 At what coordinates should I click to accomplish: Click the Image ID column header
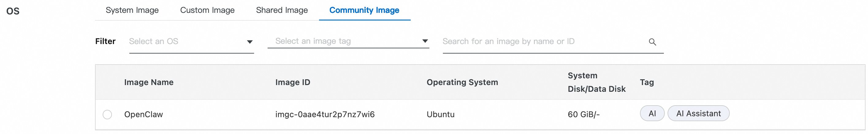pyautogui.click(x=292, y=82)
